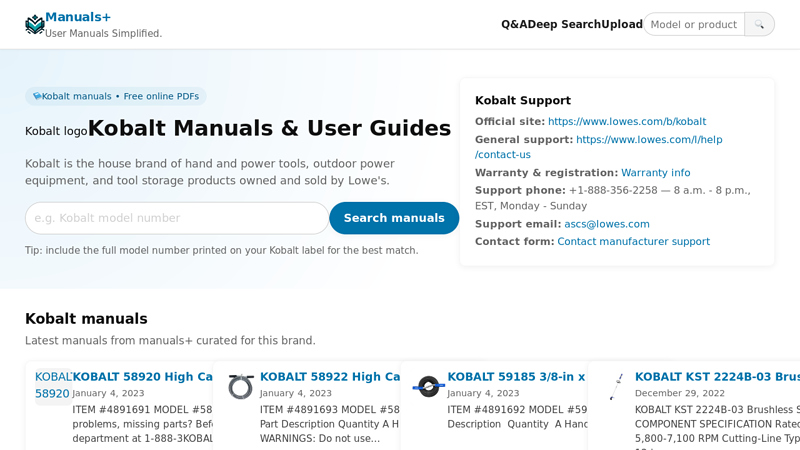Click the Kobalt Support heading
The width and height of the screenshot is (800, 450).
[x=523, y=101]
